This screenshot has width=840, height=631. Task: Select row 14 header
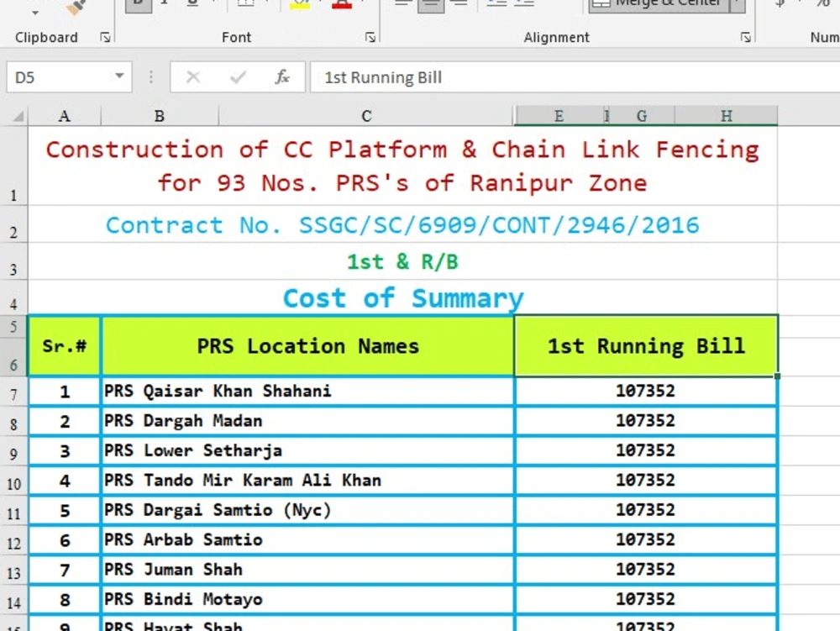coord(14,600)
